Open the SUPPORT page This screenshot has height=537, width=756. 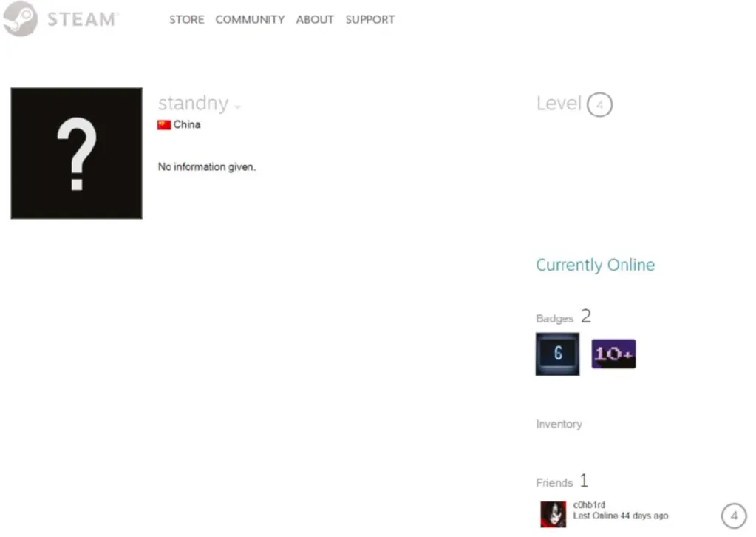pyautogui.click(x=370, y=20)
